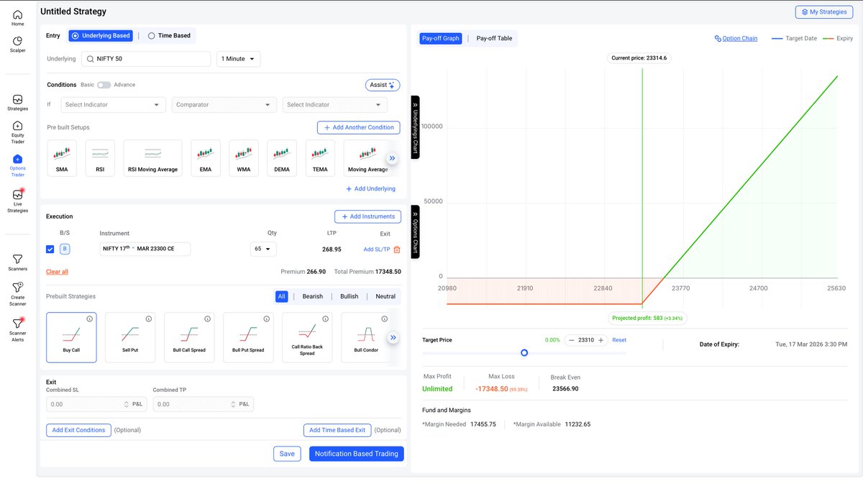Screen dimensions: 863x504
Task: Show more pre-built setups with arrow
Action: (392, 158)
